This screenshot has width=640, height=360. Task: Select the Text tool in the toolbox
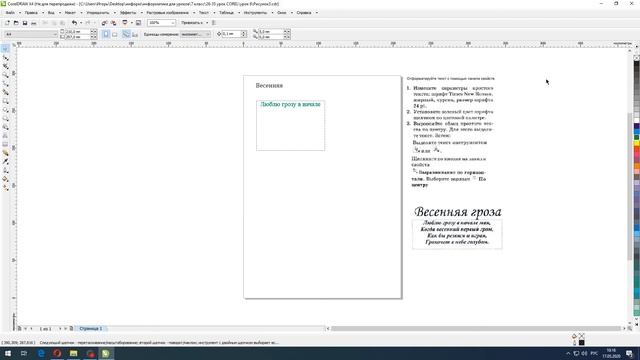(5, 136)
